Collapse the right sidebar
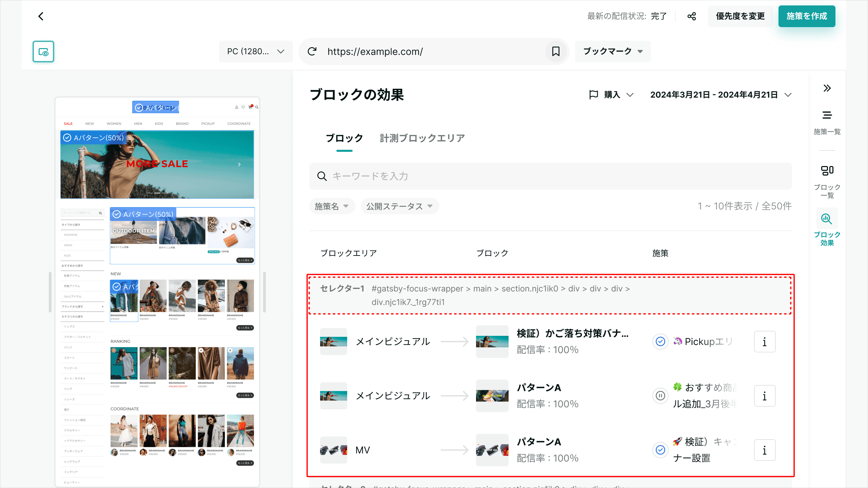The height and width of the screenshot is (488, 868). (x=827, y=88)
